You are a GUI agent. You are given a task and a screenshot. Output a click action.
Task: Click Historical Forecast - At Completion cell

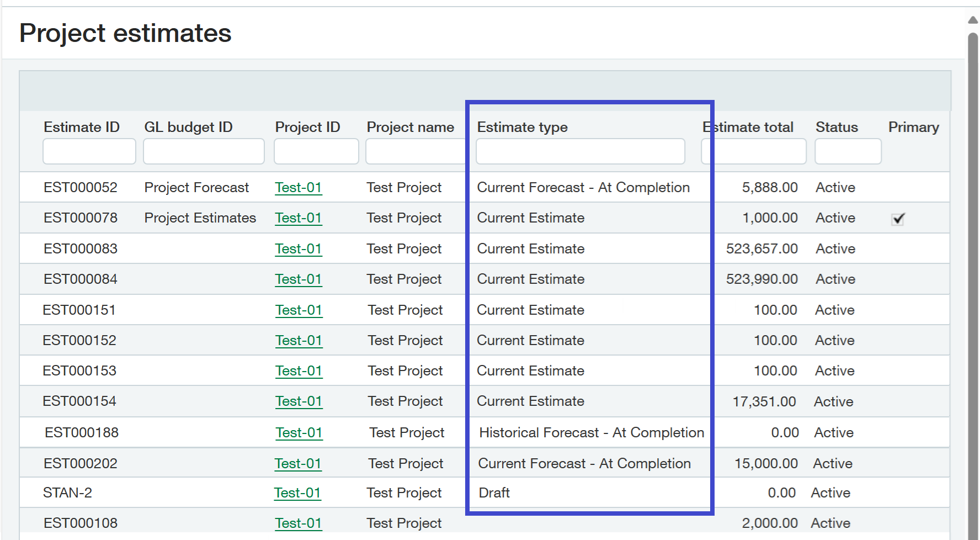(x=592, y=433)
